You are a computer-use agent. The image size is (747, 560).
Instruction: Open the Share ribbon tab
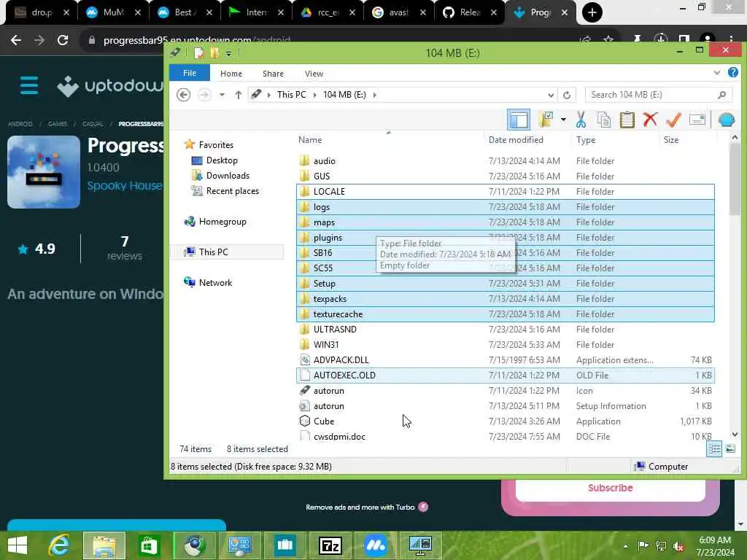[x=273, y=74]
